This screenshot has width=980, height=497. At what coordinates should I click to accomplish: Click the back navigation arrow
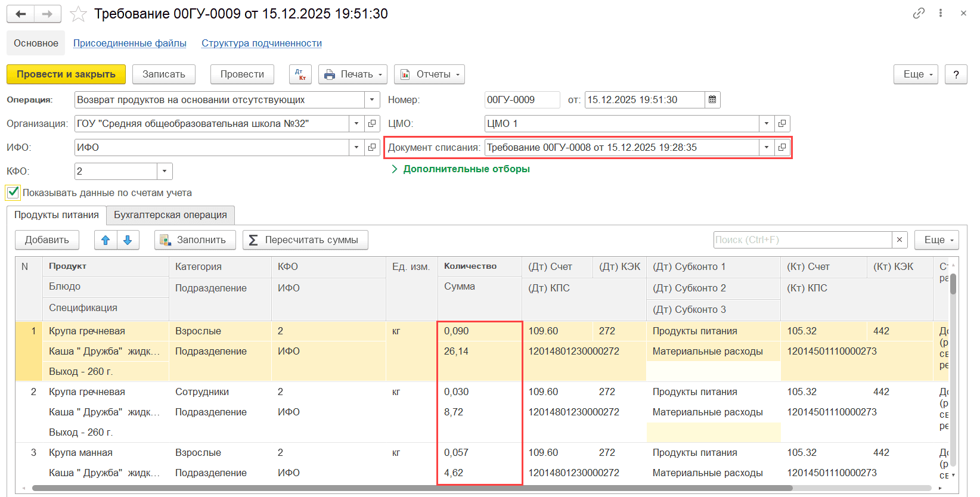(x=21, y=14)
